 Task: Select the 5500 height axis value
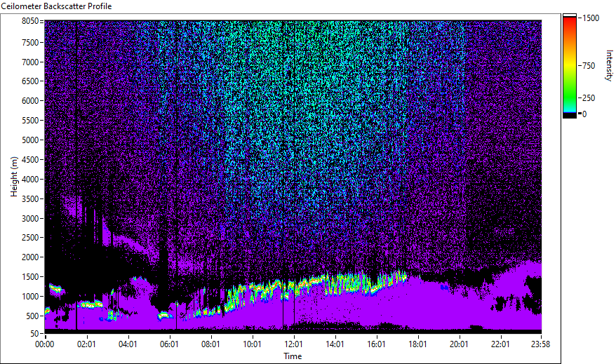(x=30, y=121)
